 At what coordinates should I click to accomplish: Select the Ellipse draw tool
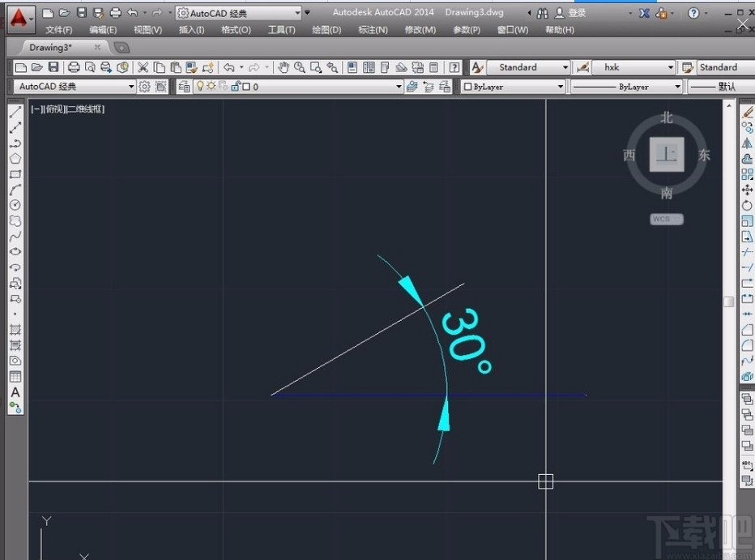[15, 252]
